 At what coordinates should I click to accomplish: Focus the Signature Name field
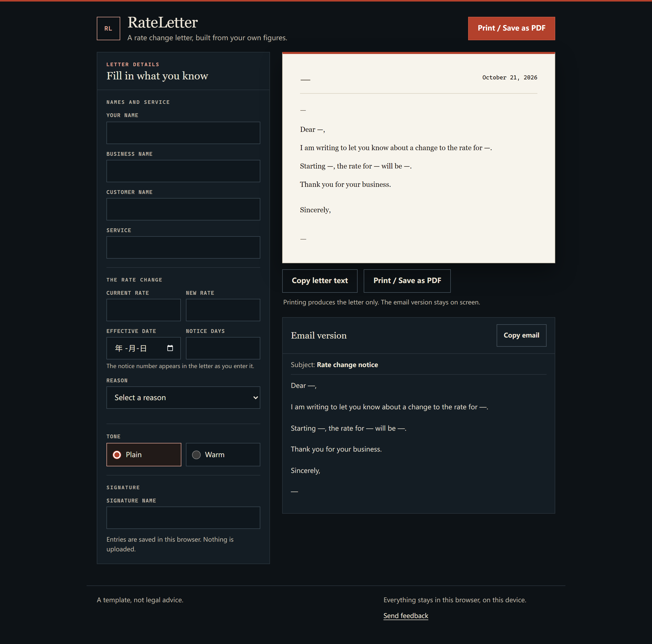183,517
